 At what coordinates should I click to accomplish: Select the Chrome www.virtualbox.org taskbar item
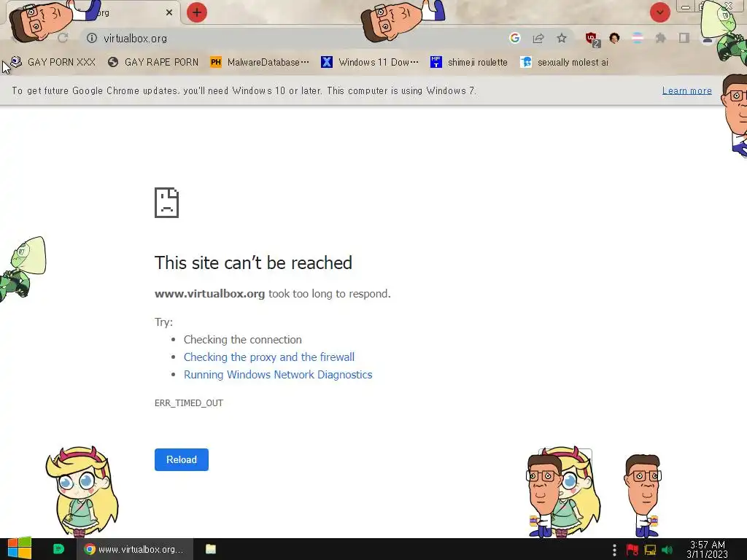pyautogui.click(x=134, y=549)
